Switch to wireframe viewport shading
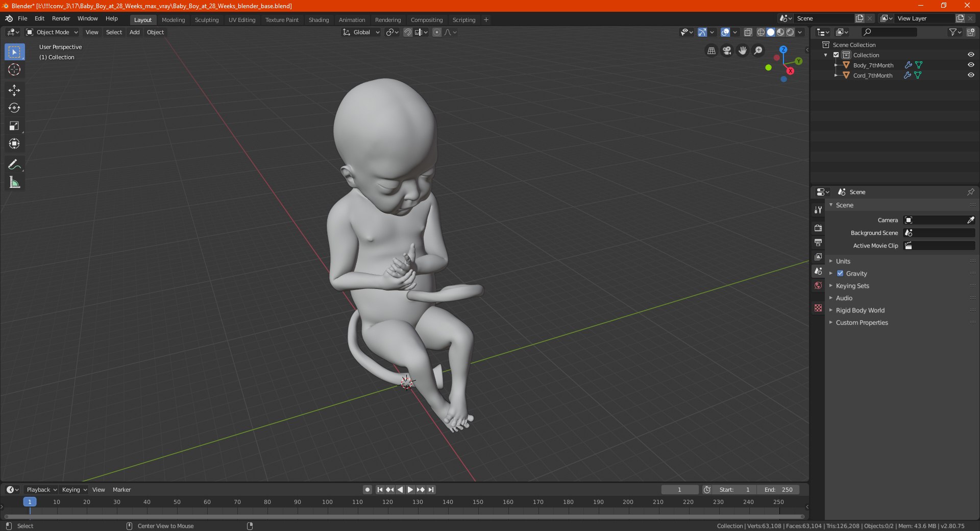 pos(761,32)
